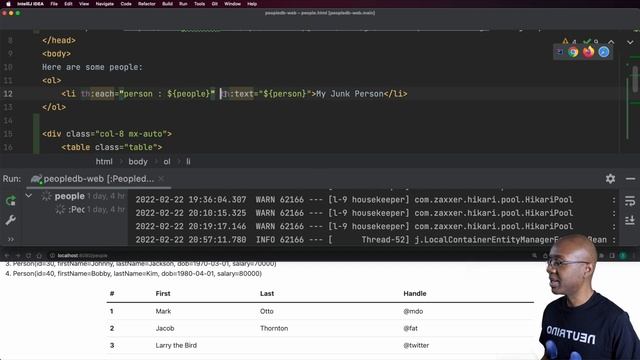Click 'My Junk Person' text in editor
The width and height of the screenshot is (640, 360).
tap(350, 94)
